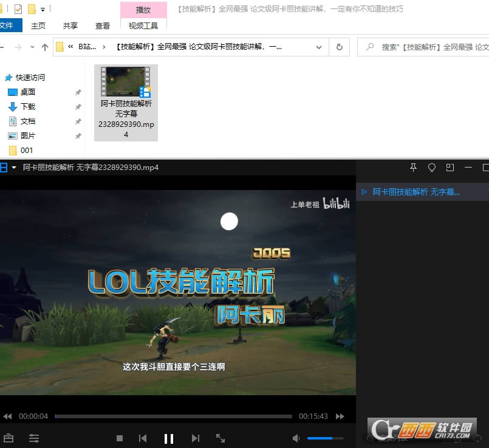489x448 pixels.
Task: Open the 文件 menu in Explorer
Action: point(9,25)
